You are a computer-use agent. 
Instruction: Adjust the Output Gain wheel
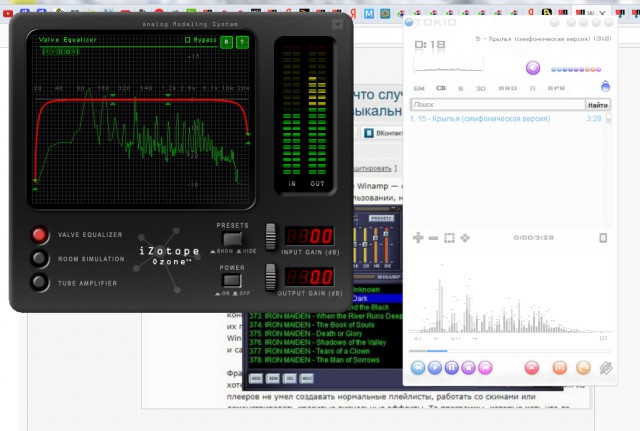(x=271, y=277)
